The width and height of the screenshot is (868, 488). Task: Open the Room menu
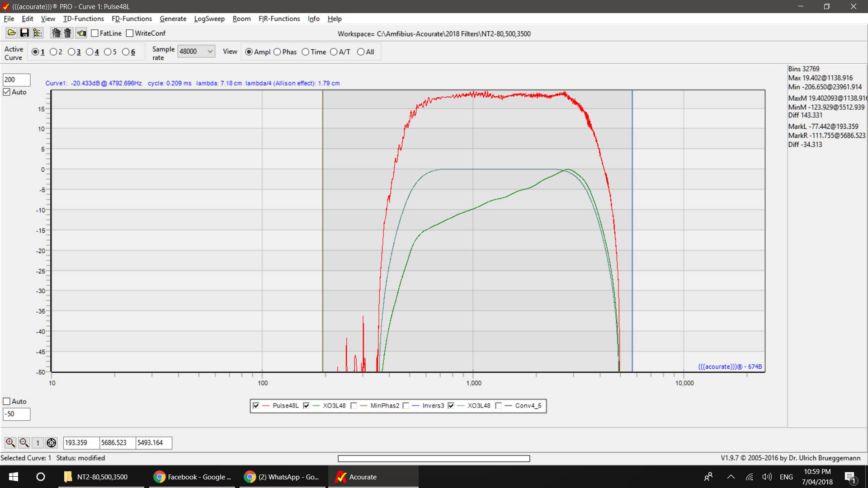click(241, 19)
